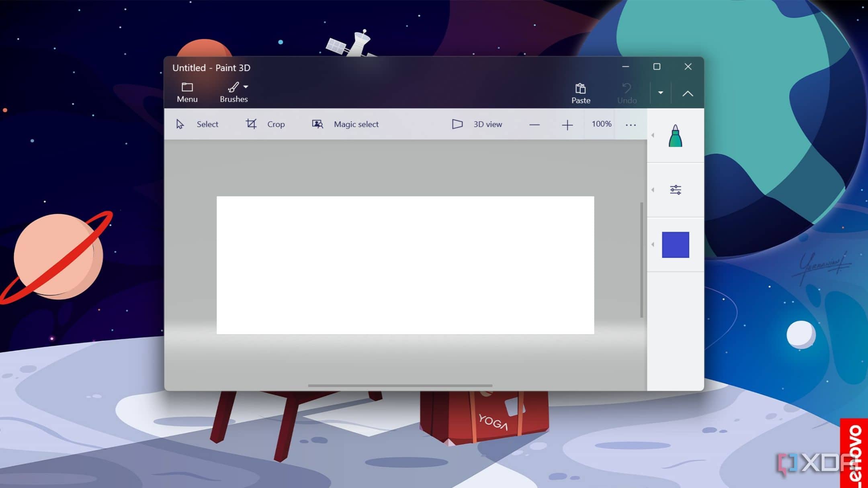868x488 pixels.
Task: Minimize the Paint 3D window
Action: click(x=626, y=67)
